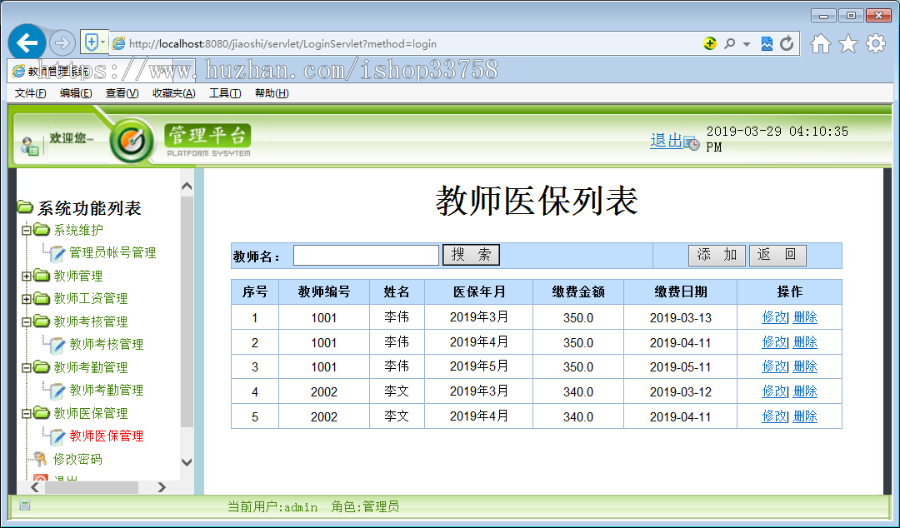Click the 缴费日期 column header
The width and height of the screenshot is (900, 528).
pos(681,292)
